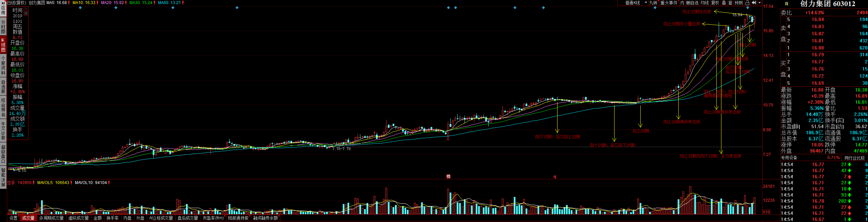This screenshot has width=868, height=222.
Task: Click the red q marker under chart
Action: click(555, 177)
